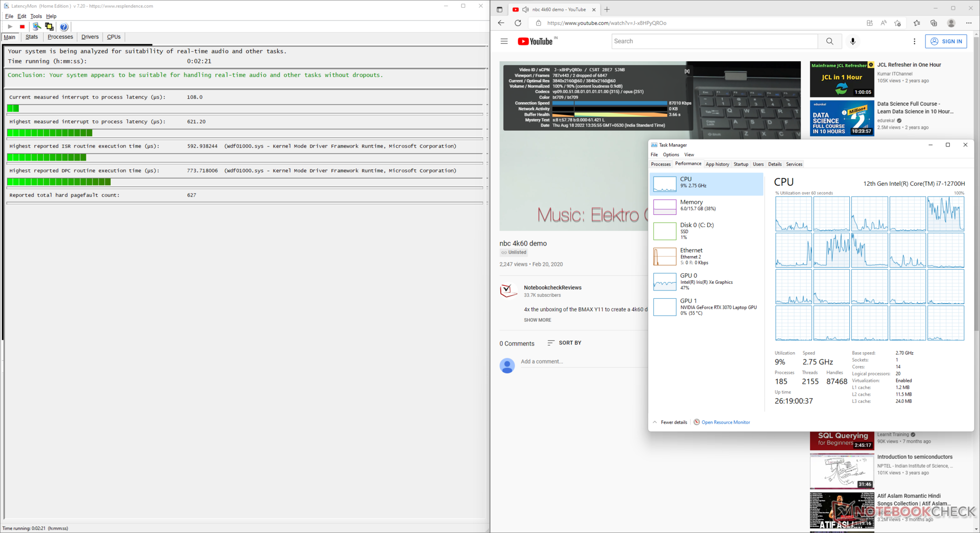Viewport: 980px width, 533px height.
Task: Search by voice with microphone icon
Action: click(852, 41)
